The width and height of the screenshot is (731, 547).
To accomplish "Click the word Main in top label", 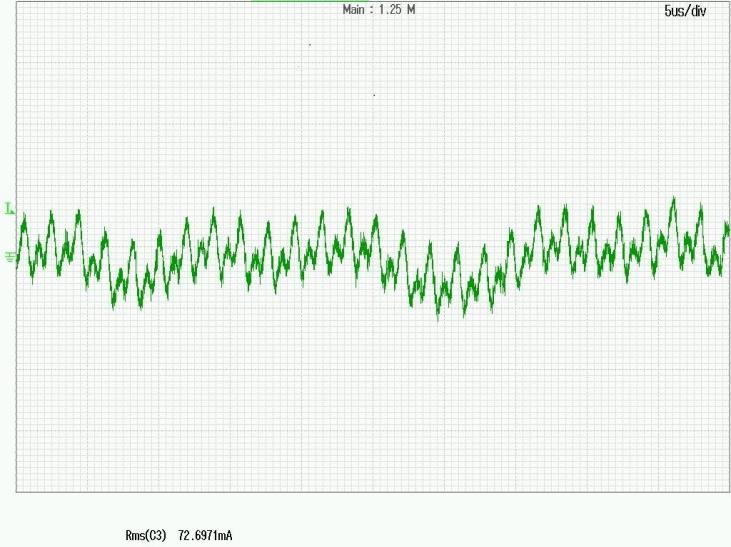I will (x=354, y=10).
